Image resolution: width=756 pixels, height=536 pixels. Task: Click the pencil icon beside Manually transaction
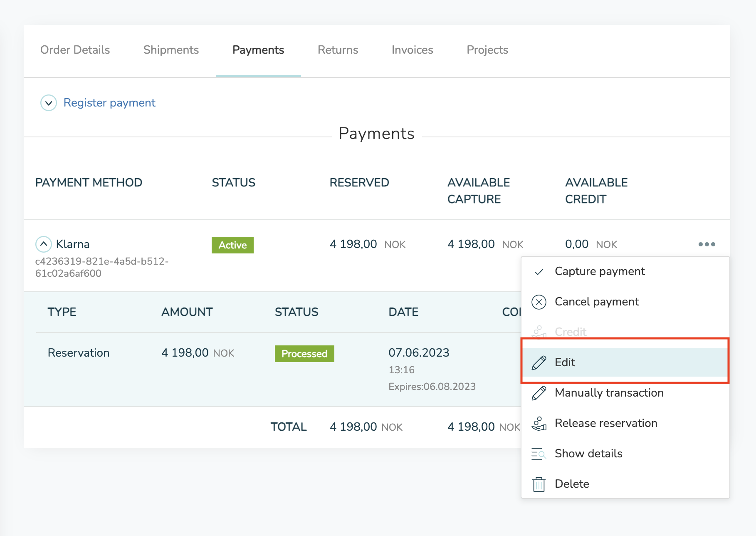click(x=539, y=393)
